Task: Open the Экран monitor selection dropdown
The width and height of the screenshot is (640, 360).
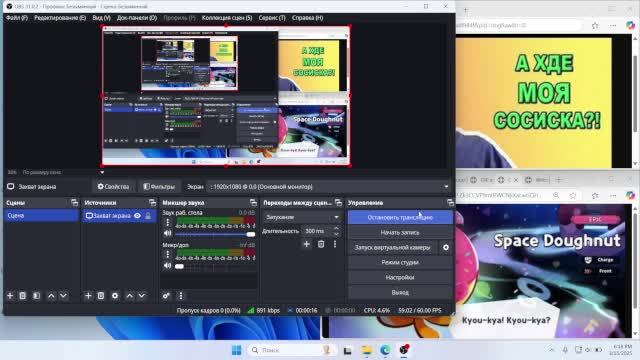Action: 329,187
